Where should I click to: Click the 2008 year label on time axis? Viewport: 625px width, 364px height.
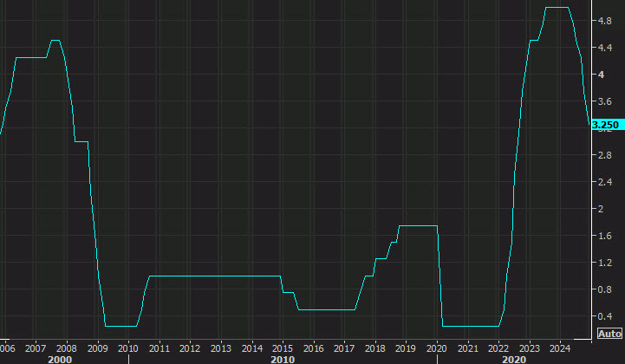(67, 348)
